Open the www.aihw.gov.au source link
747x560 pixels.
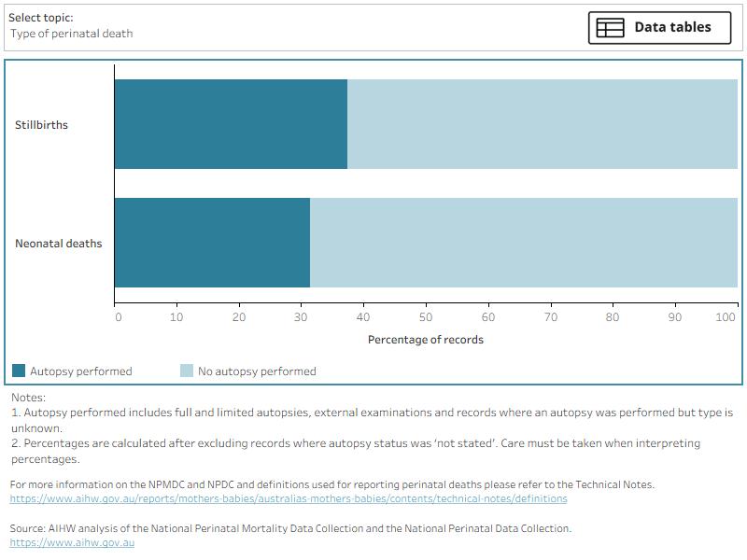tap(72, 542)
